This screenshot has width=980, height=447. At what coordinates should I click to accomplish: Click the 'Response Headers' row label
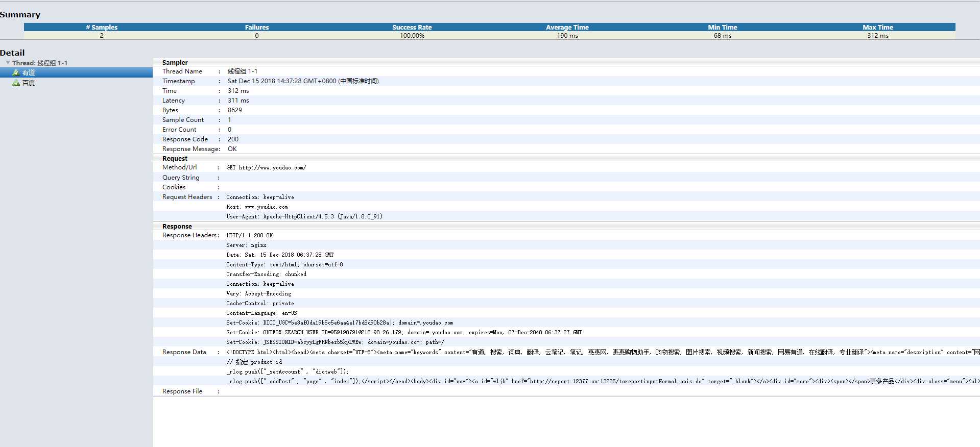[x=189, y=235]
